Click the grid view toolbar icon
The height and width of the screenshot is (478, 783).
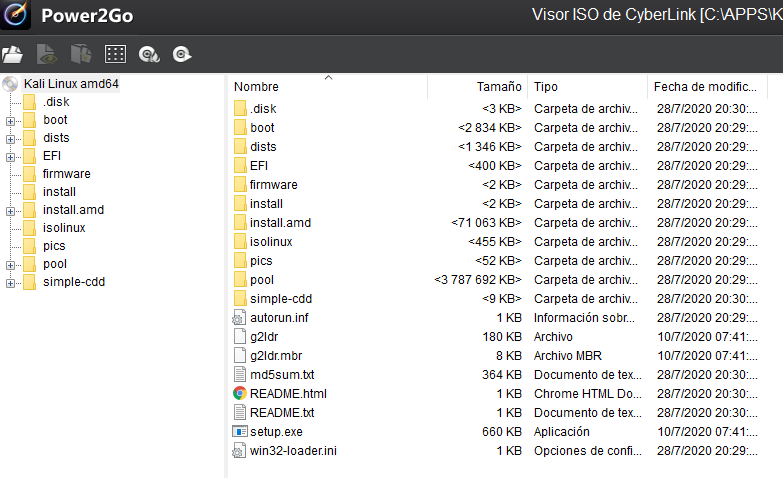[x=115, y=54]
